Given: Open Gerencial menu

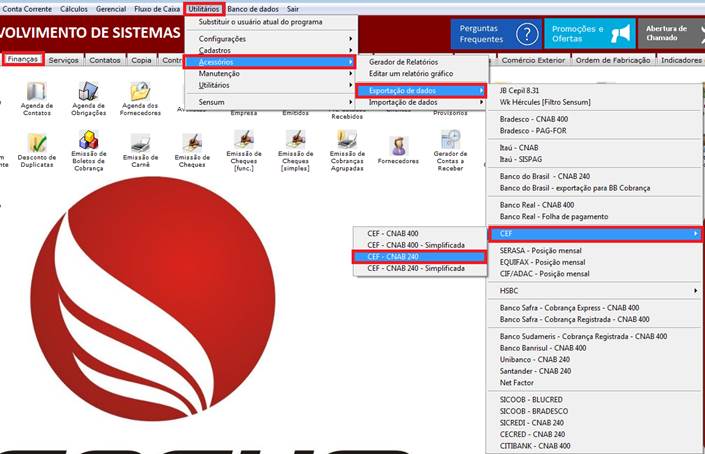Looking at the screenshot, I should [111, 9].
